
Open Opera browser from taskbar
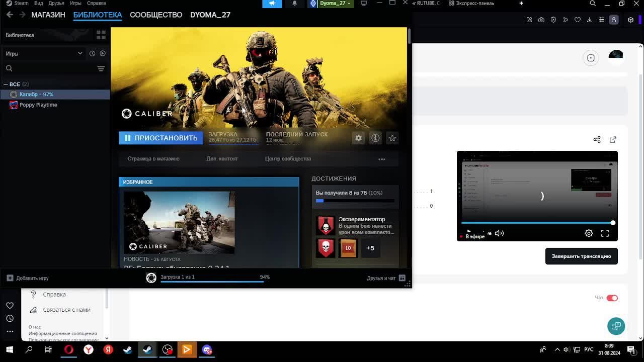click(x=69, y=349)
